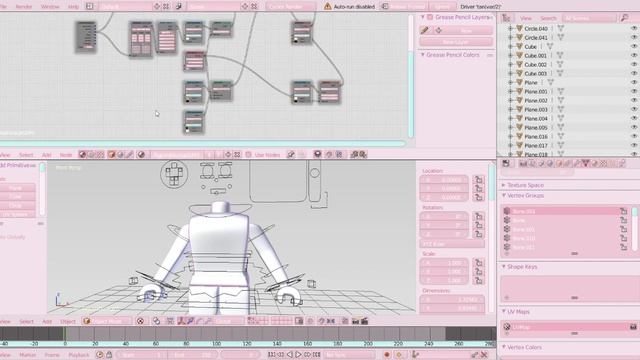Open the timeline Frame menu

[52, 355]
